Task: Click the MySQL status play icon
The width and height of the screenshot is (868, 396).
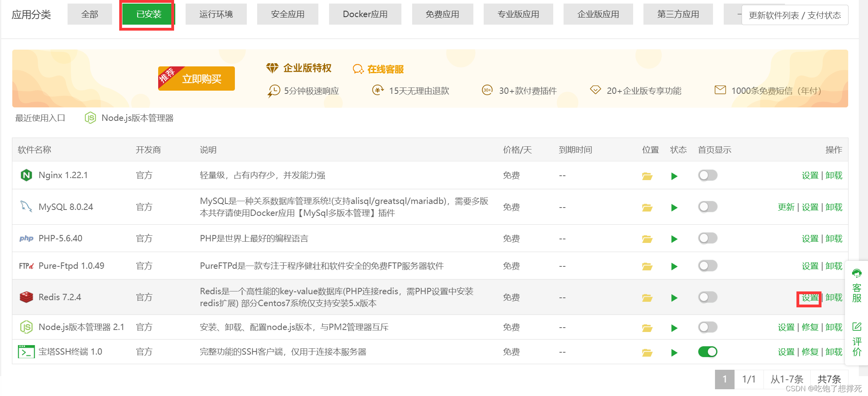Action: (674, 208)
